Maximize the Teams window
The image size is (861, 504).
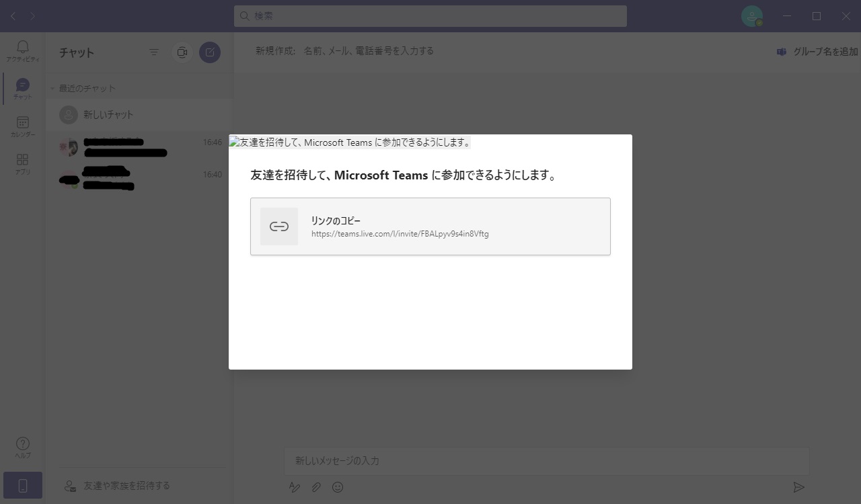click(x=817, y=16)
